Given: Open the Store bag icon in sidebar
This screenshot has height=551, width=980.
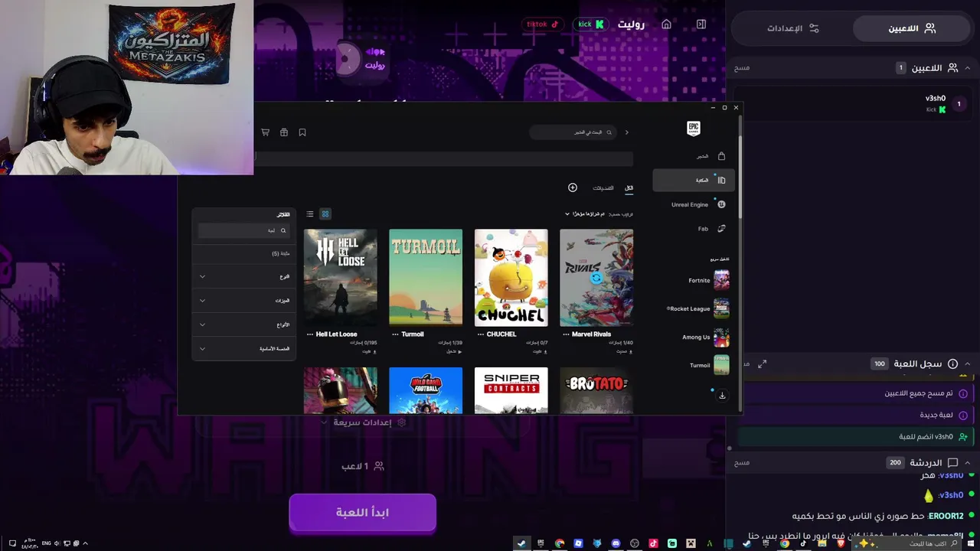Looking at the screenshot, I should [721, 156].
